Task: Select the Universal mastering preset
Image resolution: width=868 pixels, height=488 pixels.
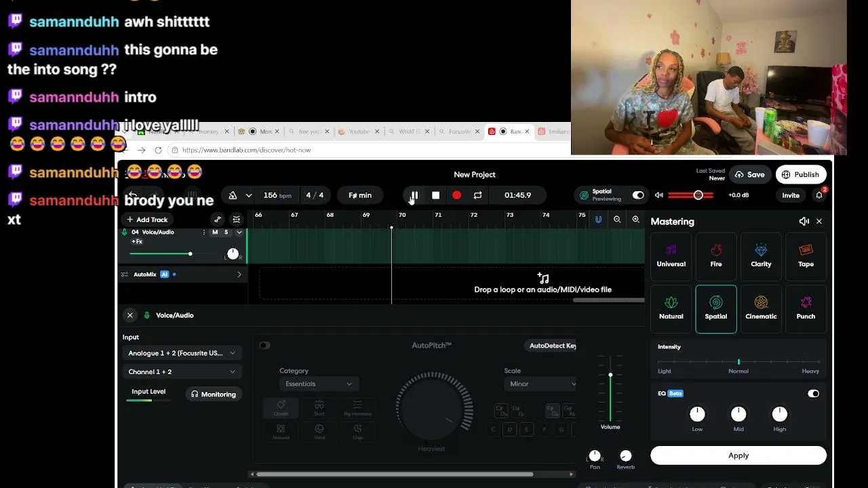Action: pyautogui.click(x=671, y=256)
